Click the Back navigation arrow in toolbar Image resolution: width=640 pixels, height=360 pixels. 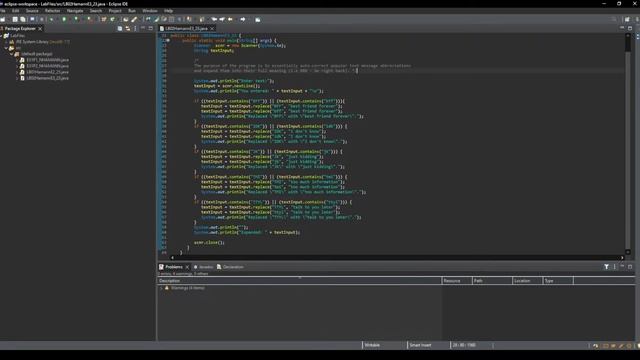pyautogui.click(x=230, y=19)
